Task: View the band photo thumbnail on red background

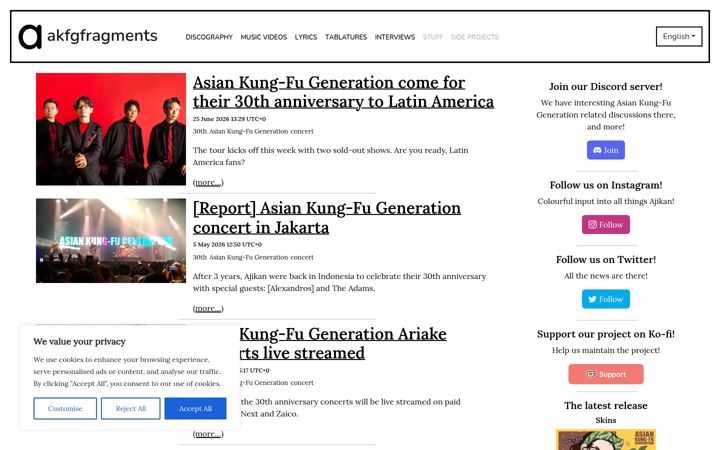Action: [111, 129]
